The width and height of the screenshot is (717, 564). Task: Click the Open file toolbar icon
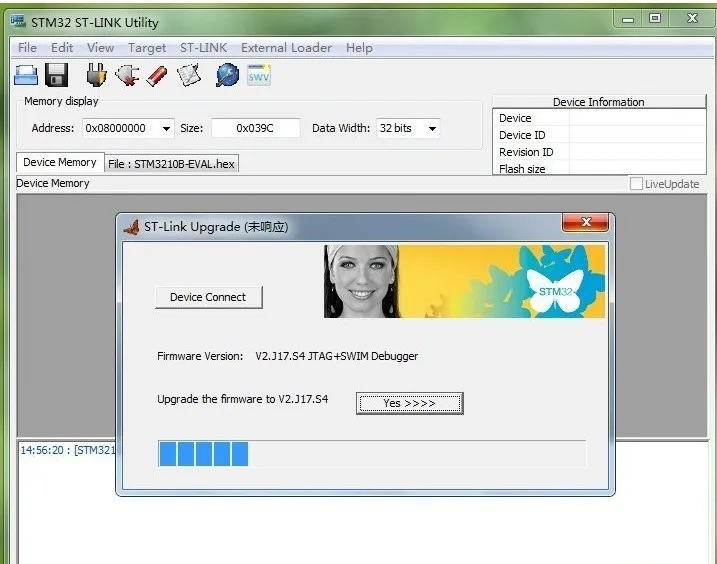pos(26,75)
